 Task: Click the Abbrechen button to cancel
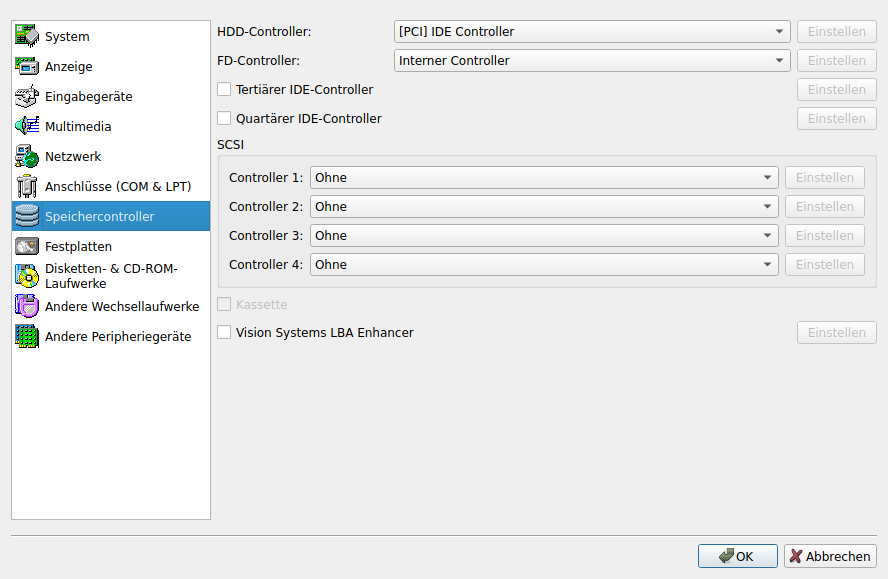830,557
